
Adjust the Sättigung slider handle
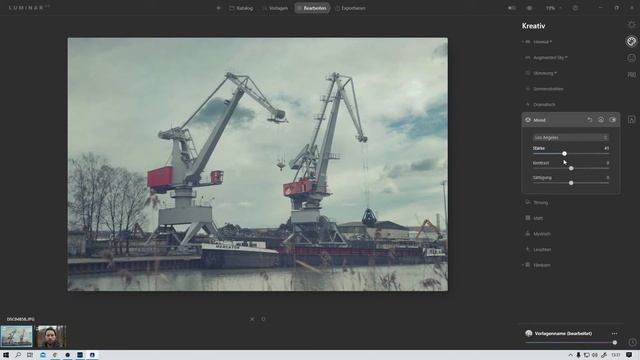[571, 183]
